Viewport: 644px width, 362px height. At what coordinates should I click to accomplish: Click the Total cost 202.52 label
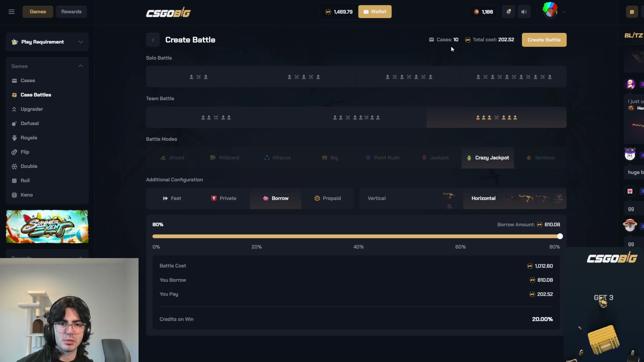(x=489, y=40)
